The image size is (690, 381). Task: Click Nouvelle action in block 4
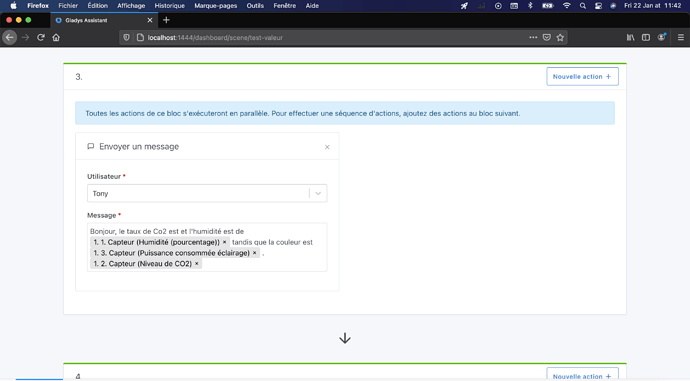582,375
